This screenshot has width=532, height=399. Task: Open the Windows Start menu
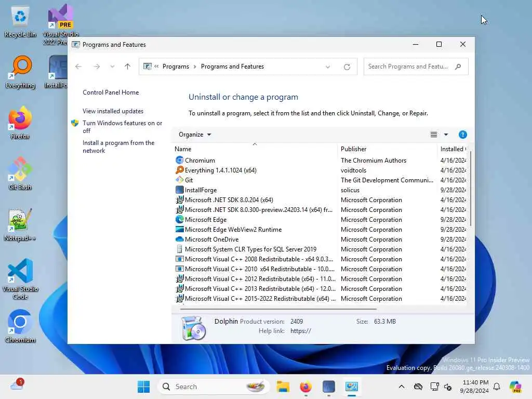click(143, 387)
